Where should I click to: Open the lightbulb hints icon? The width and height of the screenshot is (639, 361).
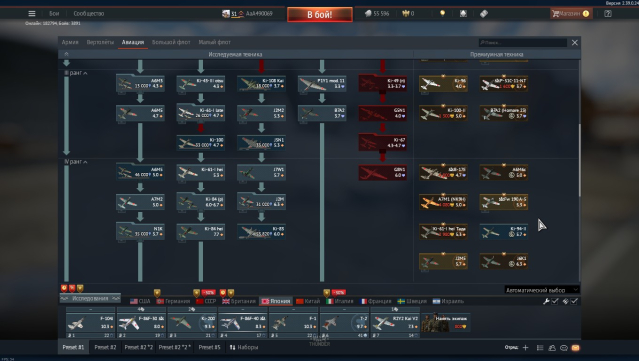coord(443,13)
